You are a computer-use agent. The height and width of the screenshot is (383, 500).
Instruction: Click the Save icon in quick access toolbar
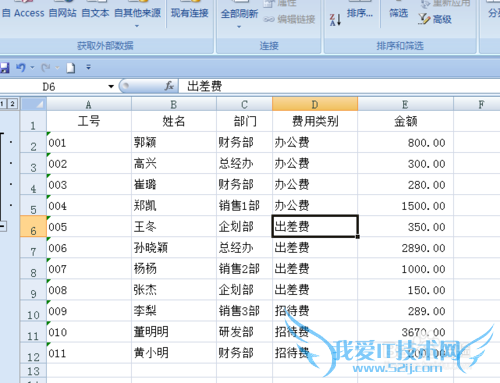[x=4, y=68]
